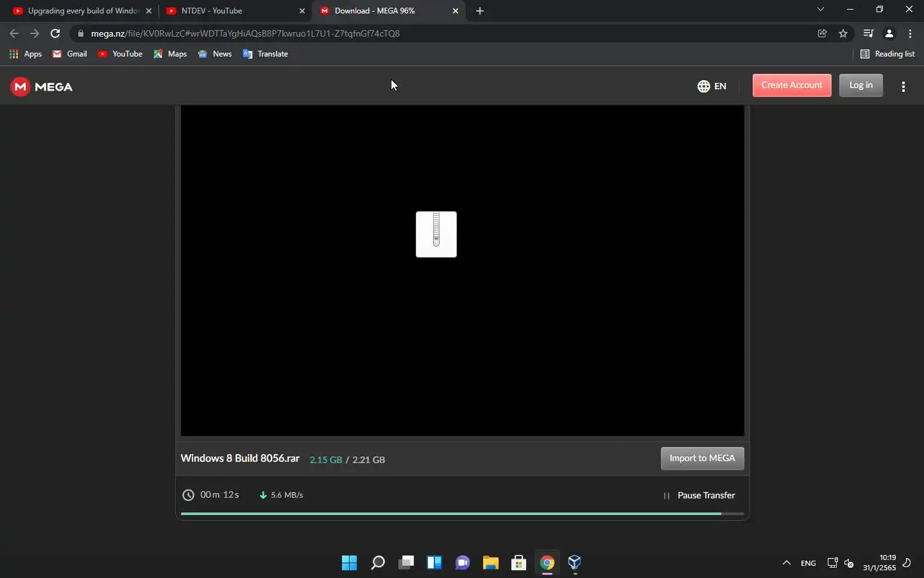Click the MEGA logo

pos(42,87)
